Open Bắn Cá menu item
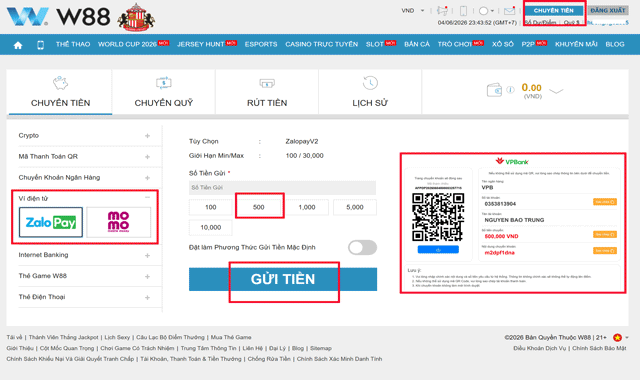This screenshot has height=380, width=640. (x=417, y=44)
